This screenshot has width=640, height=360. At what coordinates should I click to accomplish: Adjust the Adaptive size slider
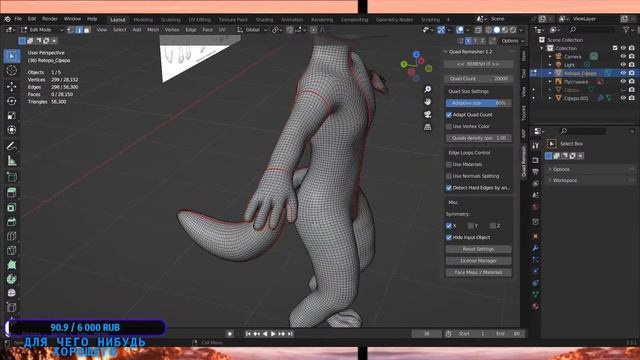pyautogui.click(x=478, y=103)
